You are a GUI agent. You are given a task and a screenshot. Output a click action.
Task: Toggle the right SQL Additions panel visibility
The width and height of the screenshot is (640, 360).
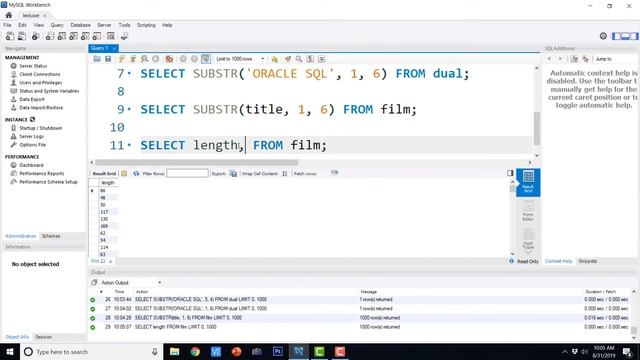[x=634, y=36]
